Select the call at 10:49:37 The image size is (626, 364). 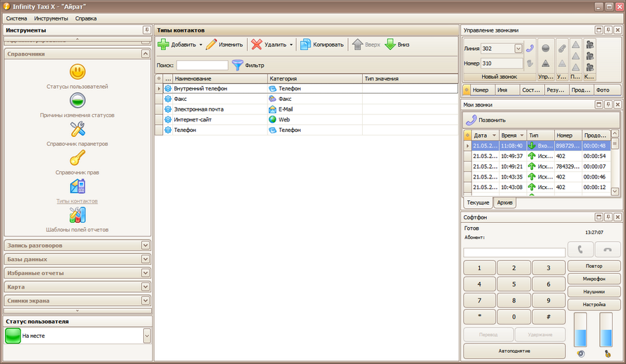click(537, 156)
